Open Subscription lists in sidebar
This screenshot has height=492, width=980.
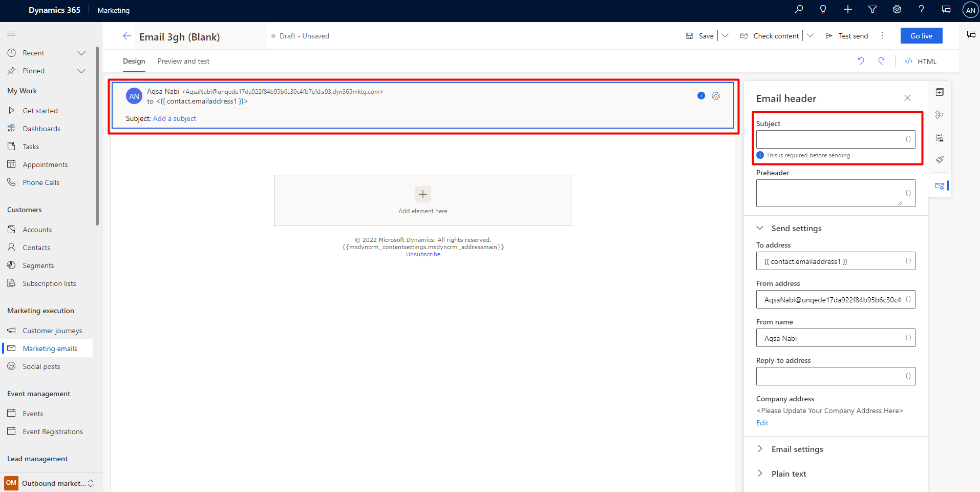tap(47, 283)
